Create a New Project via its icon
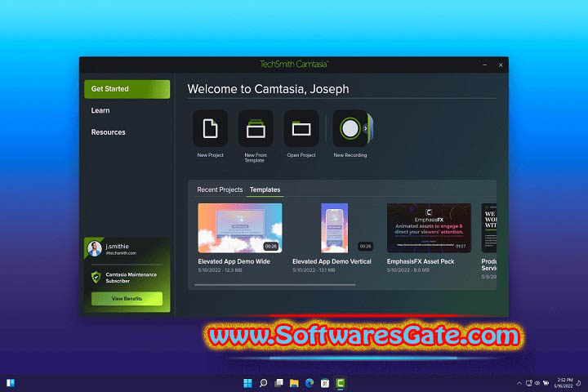The height and width of the screenshot is (392, 588). 210,128
